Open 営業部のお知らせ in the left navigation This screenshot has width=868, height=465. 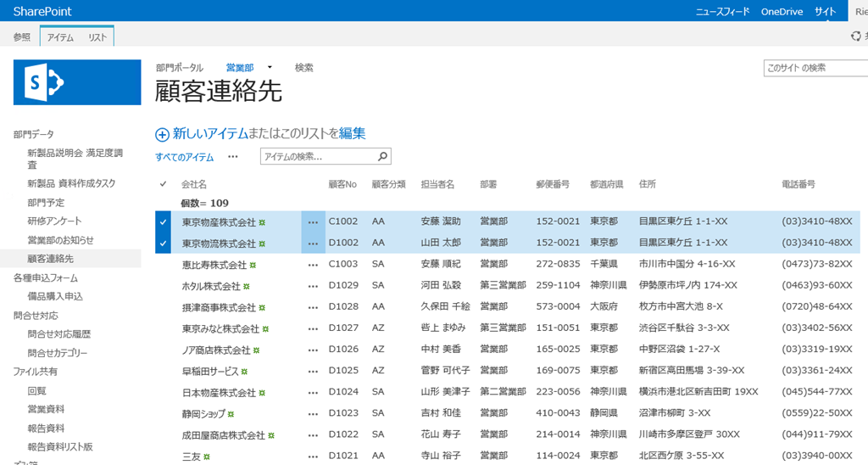(60, 240)
